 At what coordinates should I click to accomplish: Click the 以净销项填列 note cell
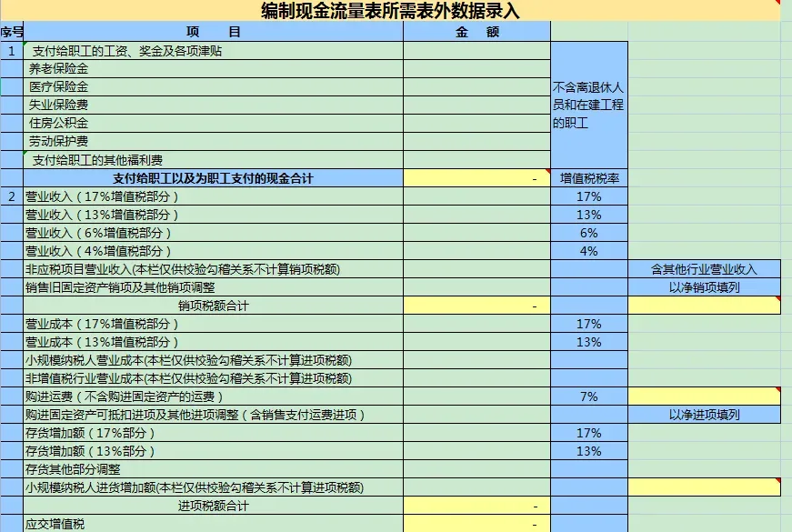[704, 287]
